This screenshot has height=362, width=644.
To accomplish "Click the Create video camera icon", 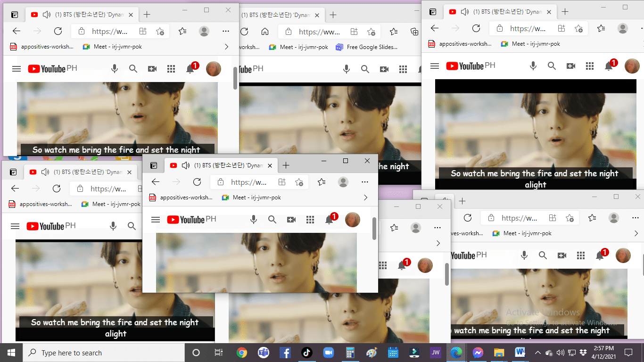I will point(291,220).
